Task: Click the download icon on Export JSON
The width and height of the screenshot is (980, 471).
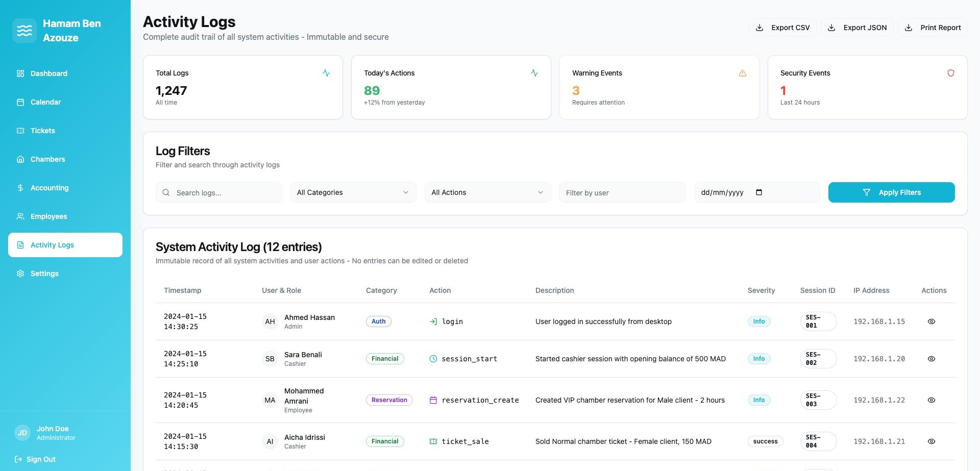Action: pos(831,28)
